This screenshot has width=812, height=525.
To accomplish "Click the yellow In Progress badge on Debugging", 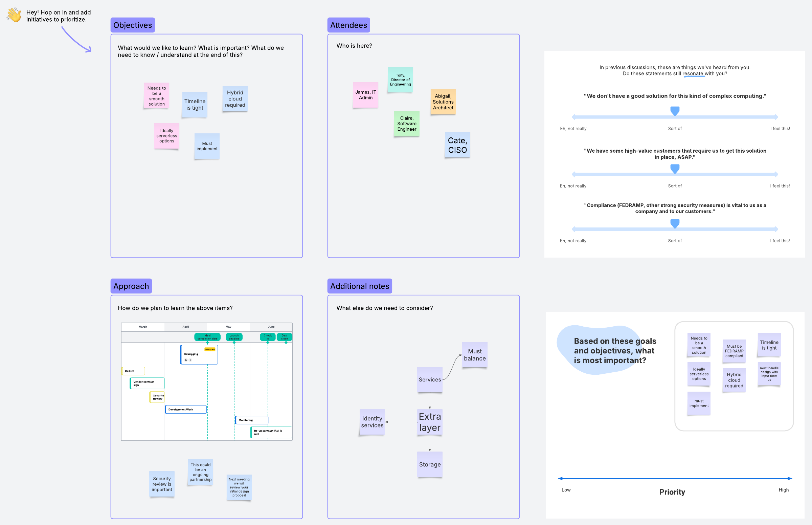I will coord(210,349).
